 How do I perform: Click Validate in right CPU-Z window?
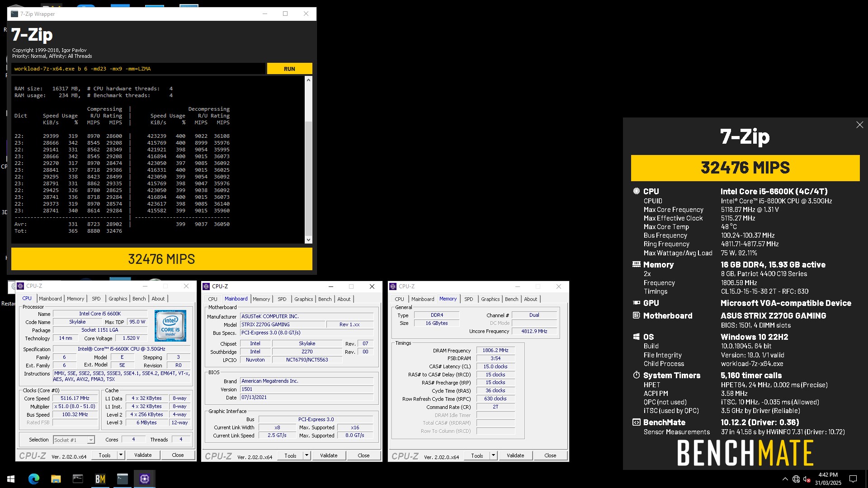point(515,455)
